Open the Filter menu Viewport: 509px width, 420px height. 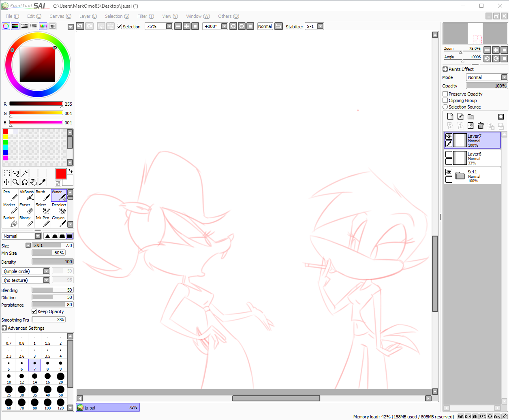[x=145, y=16]
